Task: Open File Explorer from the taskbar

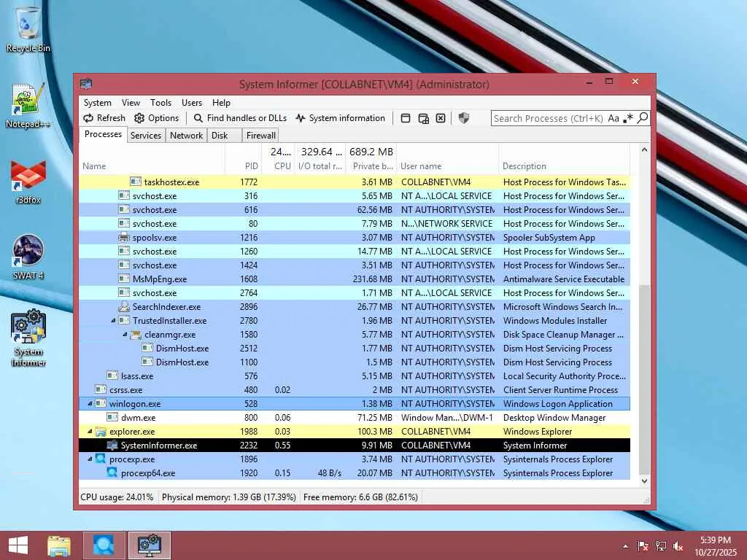Action: tap(59, 545)
